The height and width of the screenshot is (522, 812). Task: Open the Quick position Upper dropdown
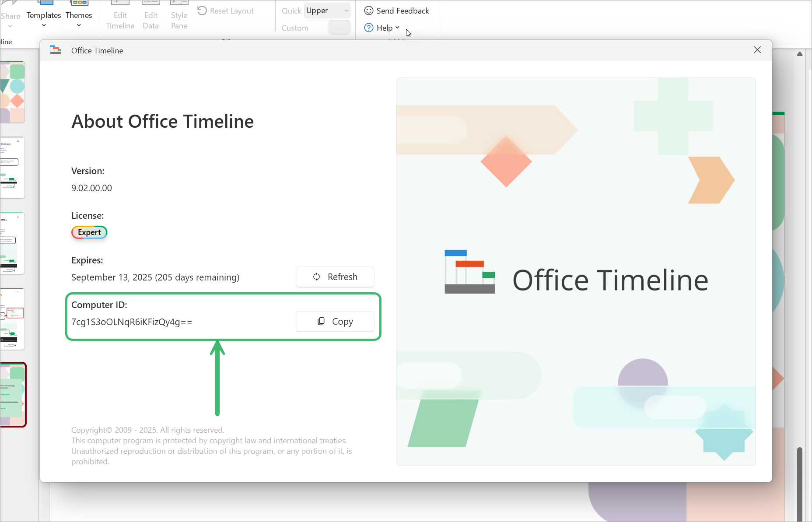coord(327,11)
